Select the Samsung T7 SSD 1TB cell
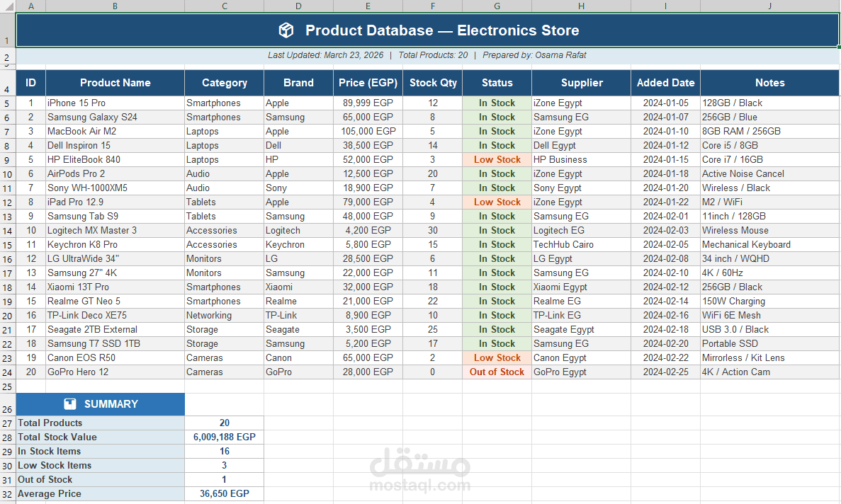The width and height of the screenshot is (841, 504). (x=115, y=343)
